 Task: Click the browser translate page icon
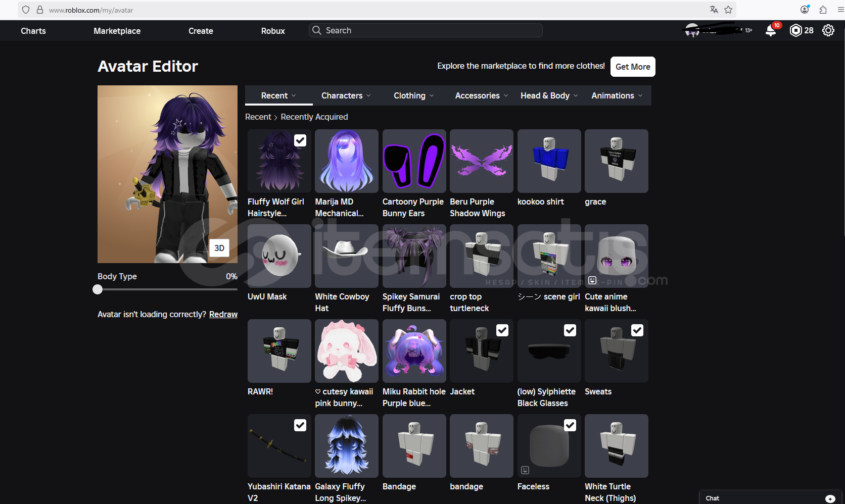[x=714, y=10]
